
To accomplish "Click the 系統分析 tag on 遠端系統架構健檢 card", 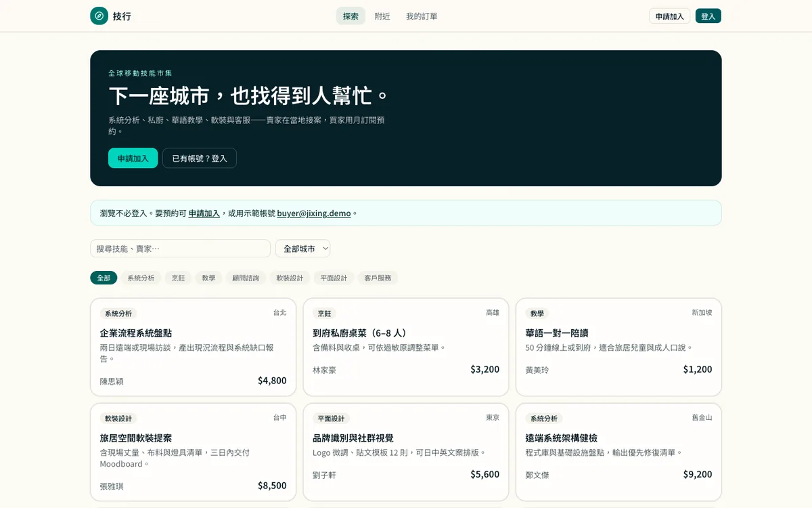I will (x=544, y=419).
